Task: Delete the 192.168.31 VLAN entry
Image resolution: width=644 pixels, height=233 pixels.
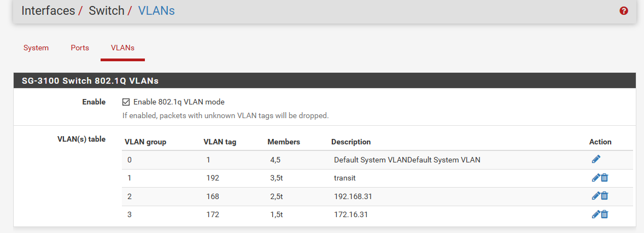Action: [605, 196]
